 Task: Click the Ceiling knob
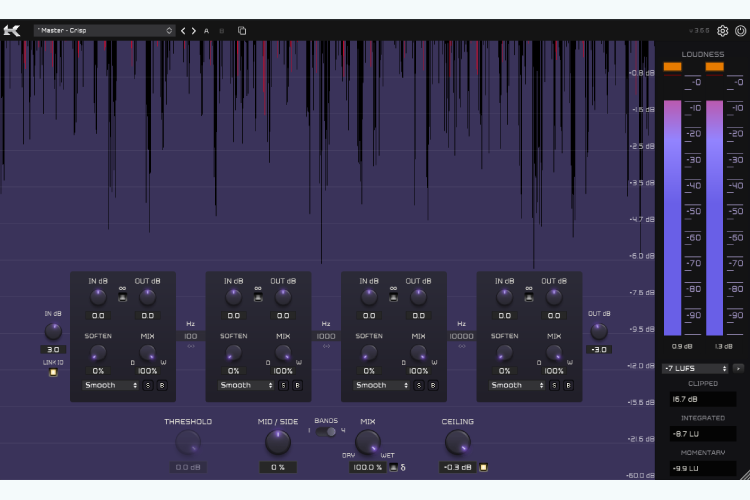457,442
